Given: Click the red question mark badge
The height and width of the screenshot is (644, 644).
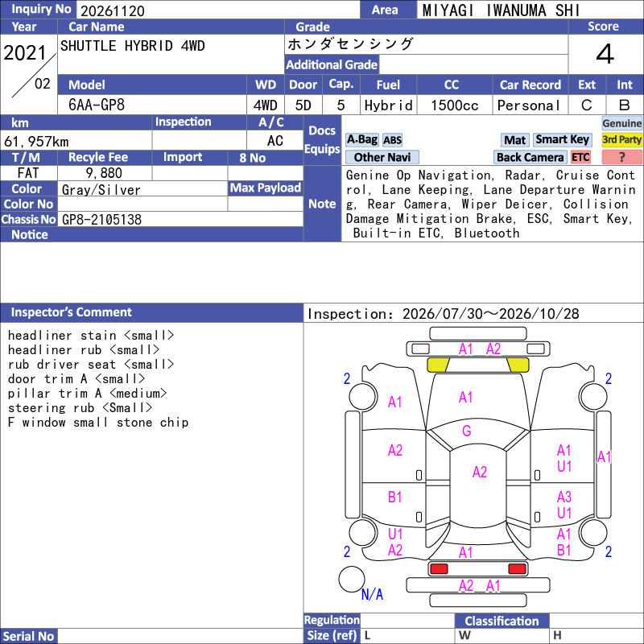Looking at the screenshot, I should (x=621, y=157).
